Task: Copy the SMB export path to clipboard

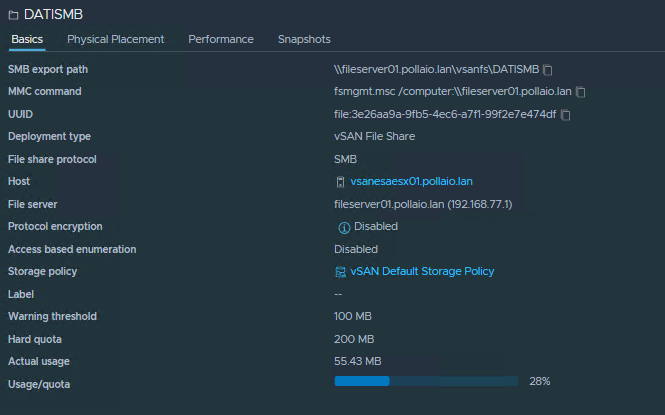Action: (x=548, y=70)
